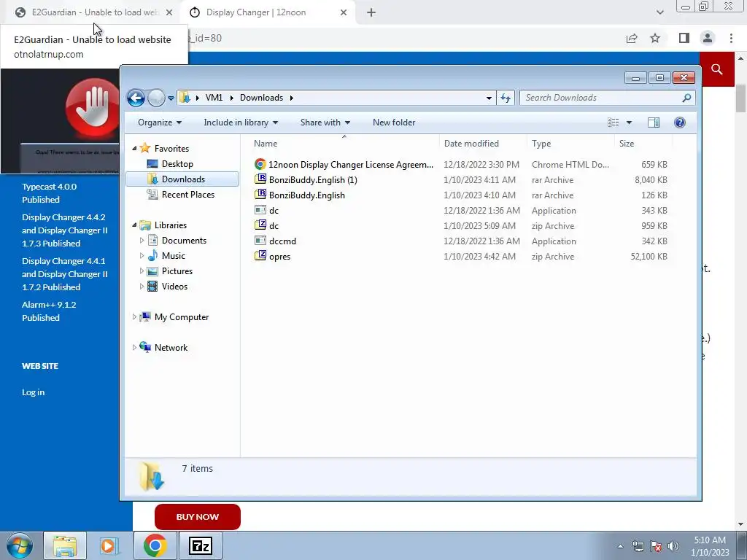Select Desktop under Favorites

tap(177, 164)
